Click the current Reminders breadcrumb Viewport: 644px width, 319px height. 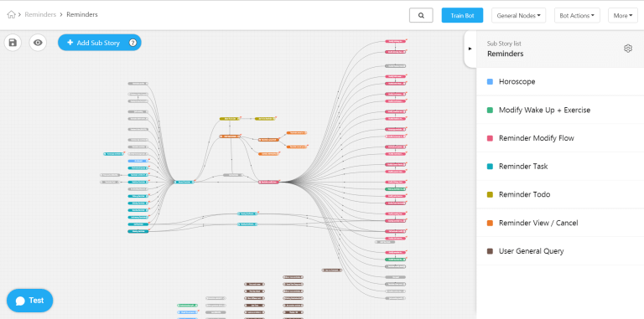point(82,15)
